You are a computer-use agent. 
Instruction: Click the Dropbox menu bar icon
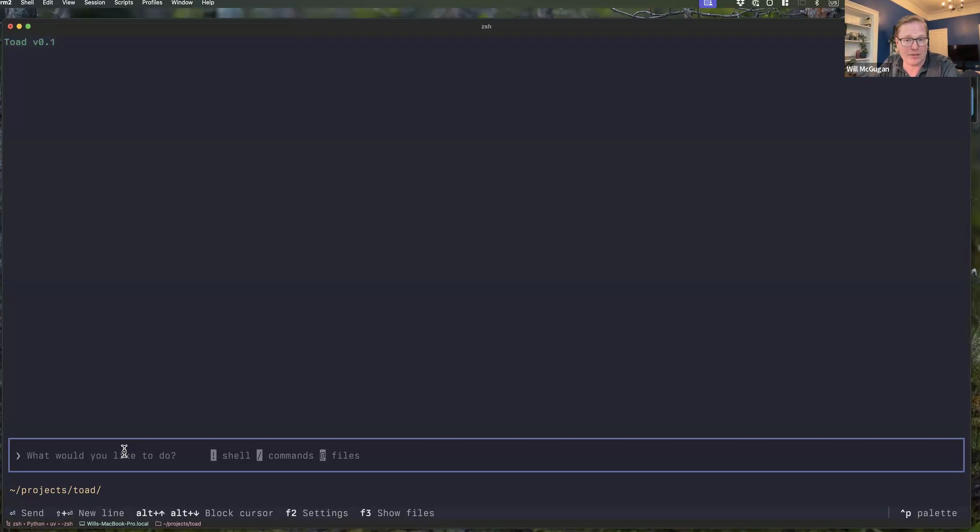[x=740, y=3]
